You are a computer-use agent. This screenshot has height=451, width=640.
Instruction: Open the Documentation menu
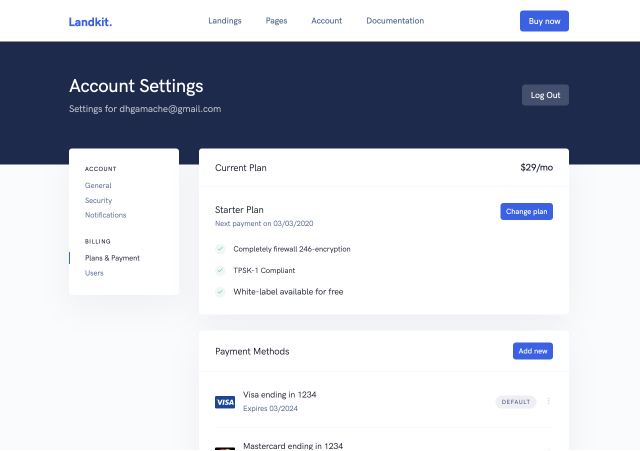(x=395, y=21)
